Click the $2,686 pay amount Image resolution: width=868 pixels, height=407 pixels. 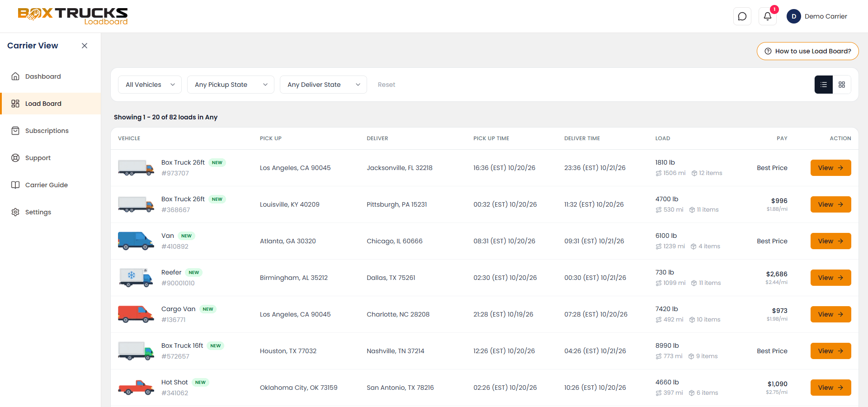[777, 274]
